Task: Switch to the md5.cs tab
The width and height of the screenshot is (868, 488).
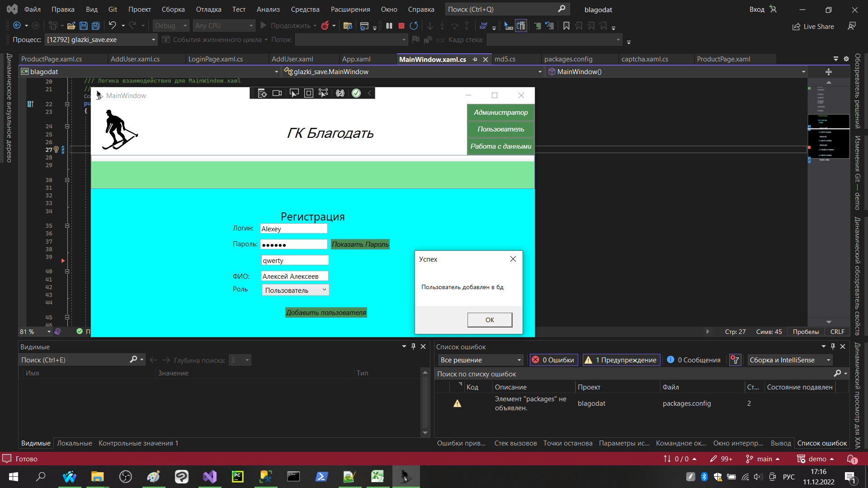Action: coord(505,59)
